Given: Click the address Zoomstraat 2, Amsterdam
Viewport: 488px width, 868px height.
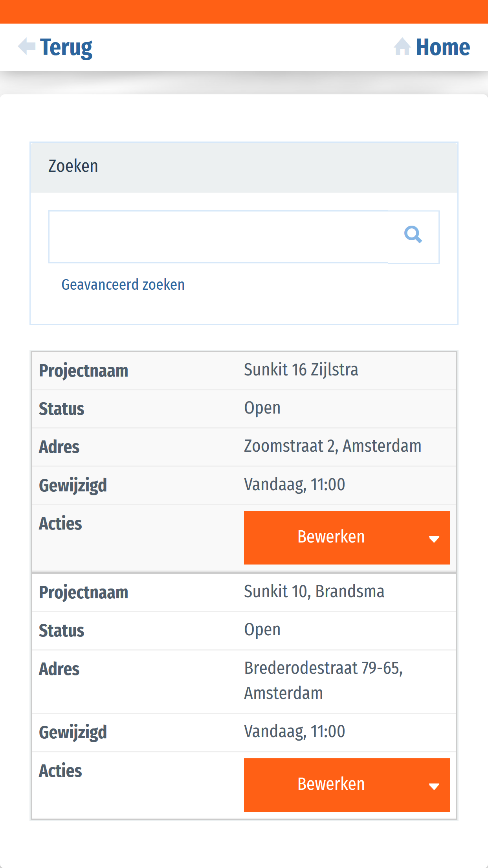Looking at the screenshot, I should (x=332, y=446).
